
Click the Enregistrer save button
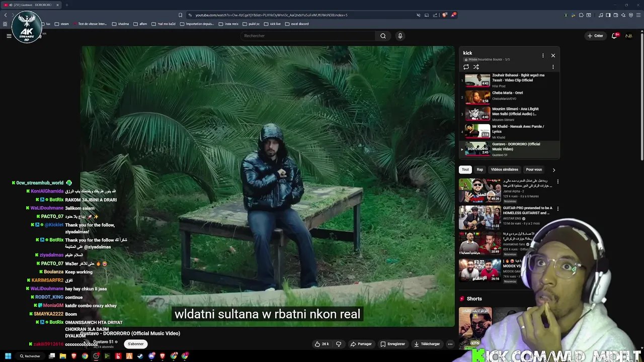tap(393, 344)
